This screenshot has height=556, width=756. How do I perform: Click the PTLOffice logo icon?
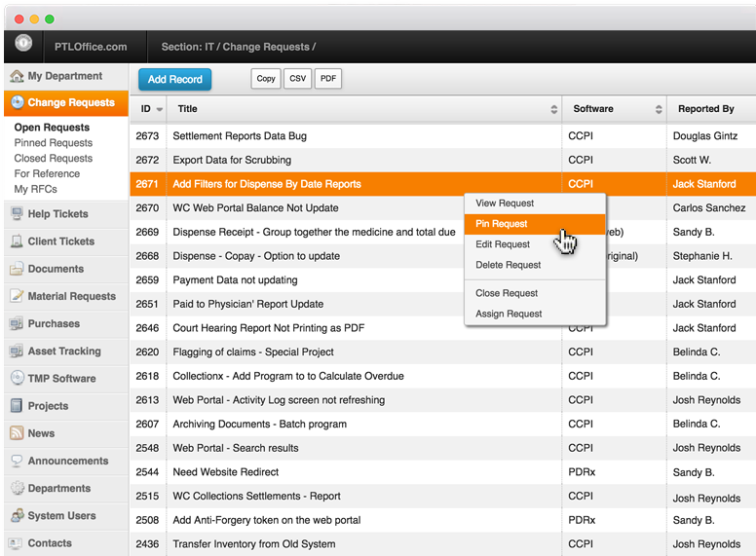coord(23,43)
